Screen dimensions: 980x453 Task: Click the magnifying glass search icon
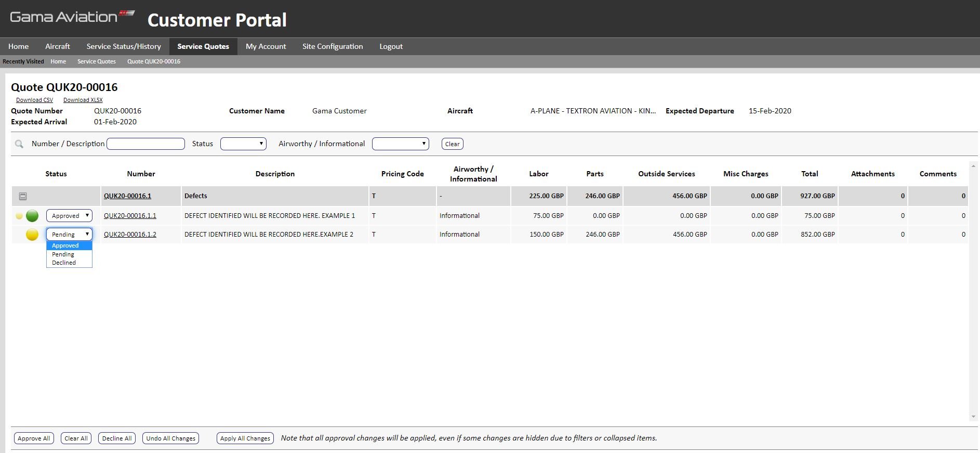(x=19, y=144)
